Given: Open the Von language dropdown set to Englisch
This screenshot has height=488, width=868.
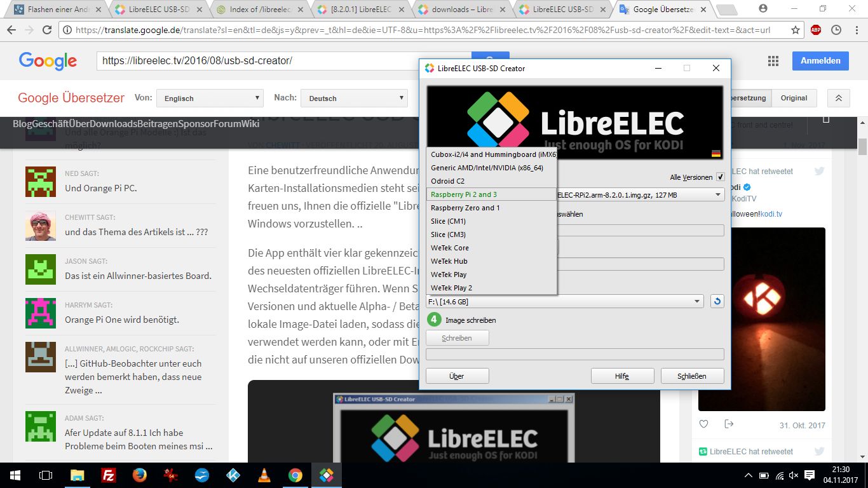Looking at the screenshot, I should tap(210, 98).
